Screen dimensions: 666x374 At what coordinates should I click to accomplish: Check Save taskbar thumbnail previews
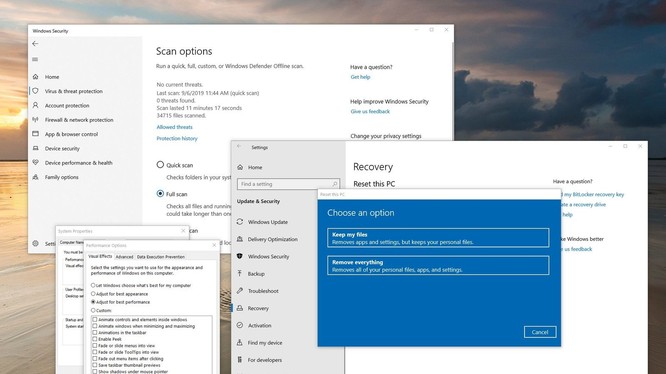[x=95, y=365]
